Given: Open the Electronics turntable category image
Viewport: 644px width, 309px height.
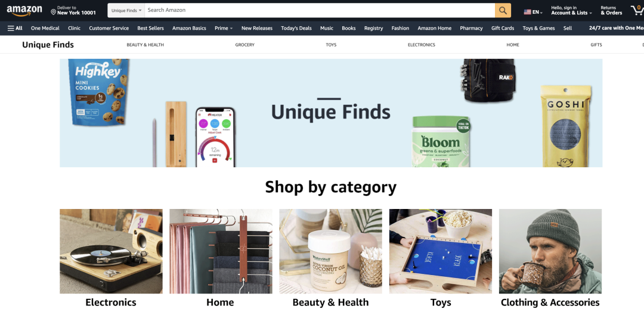Looking at the screenshot, I should coord(111,251).
